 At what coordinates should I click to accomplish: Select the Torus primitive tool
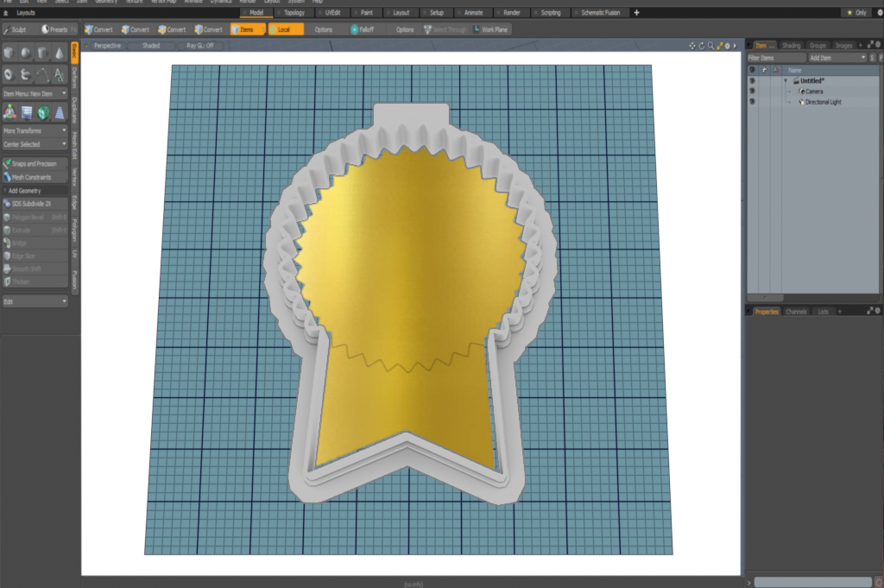click(x=9, y=74)
